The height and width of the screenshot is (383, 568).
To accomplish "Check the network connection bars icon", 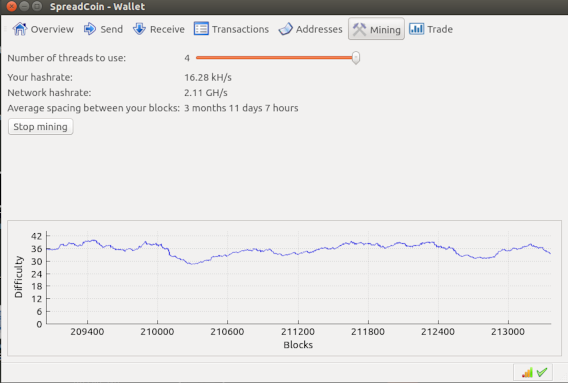I will click(527, 372).
